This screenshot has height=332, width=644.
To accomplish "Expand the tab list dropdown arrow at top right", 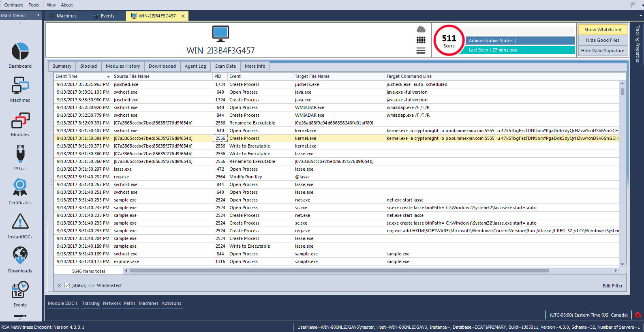I will 641,16.
